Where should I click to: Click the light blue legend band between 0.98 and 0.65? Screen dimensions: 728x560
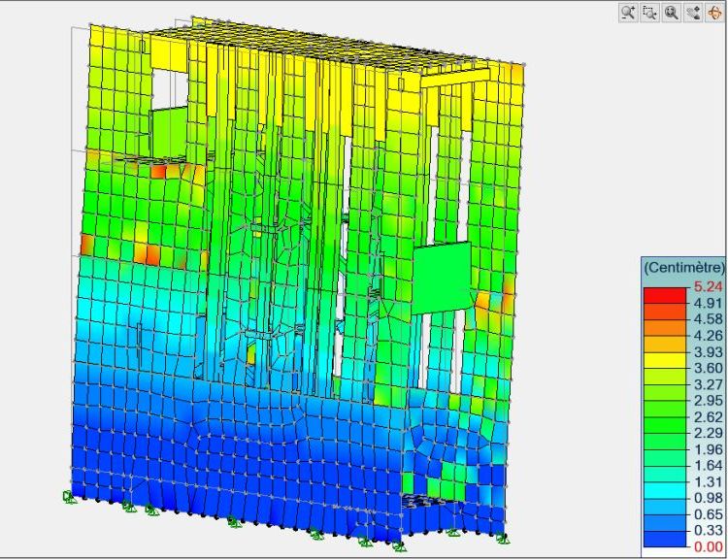pos(664,506)
